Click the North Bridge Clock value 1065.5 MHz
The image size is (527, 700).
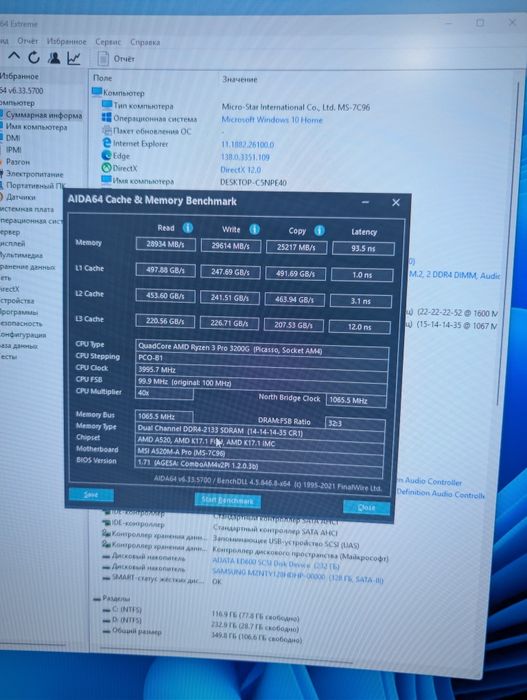point(356,400)
